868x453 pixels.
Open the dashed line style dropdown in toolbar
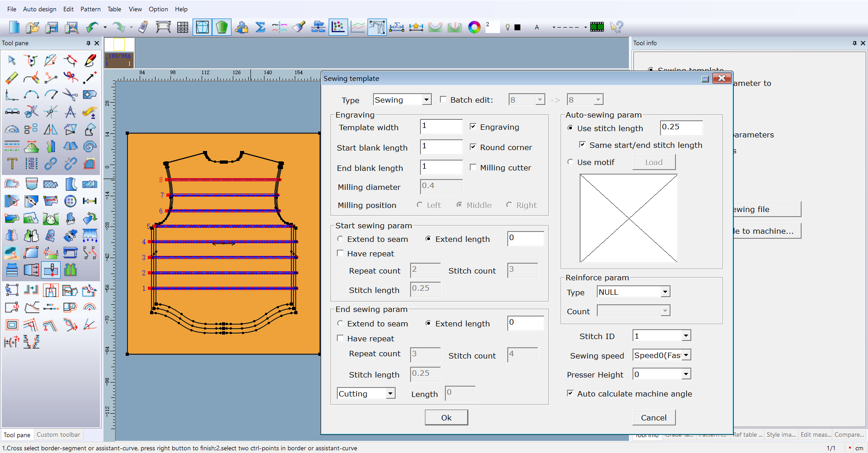(585, 28)
